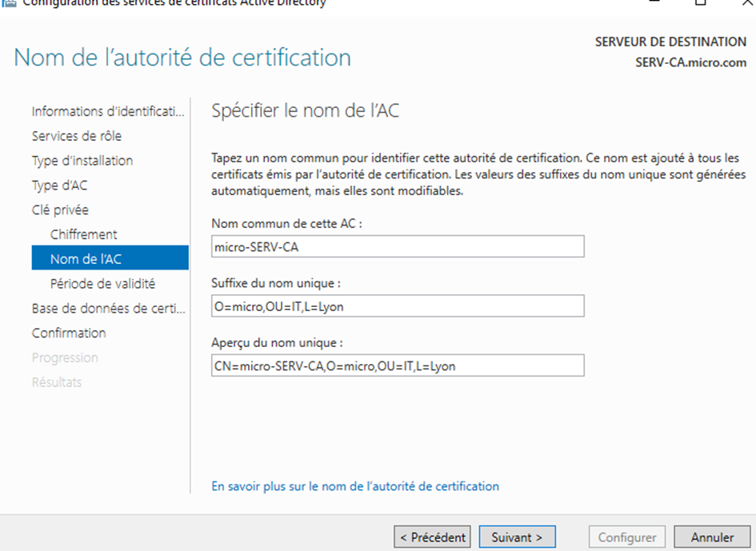
Task: Click the Suffixe du nom unique label
Action: tap(276, 283)
